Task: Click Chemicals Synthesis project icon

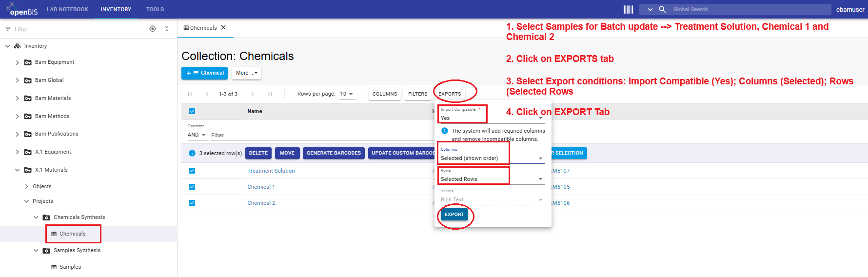Action: tap(46, 218)
